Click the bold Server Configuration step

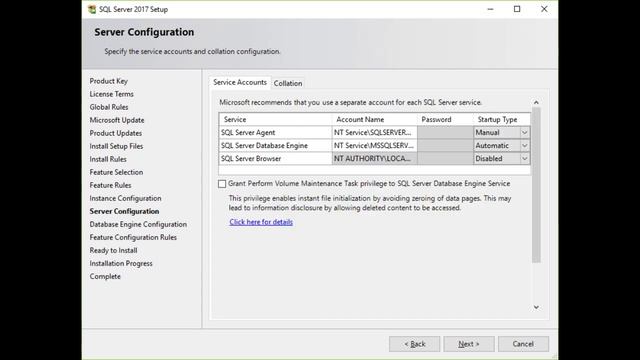point(124,211)
